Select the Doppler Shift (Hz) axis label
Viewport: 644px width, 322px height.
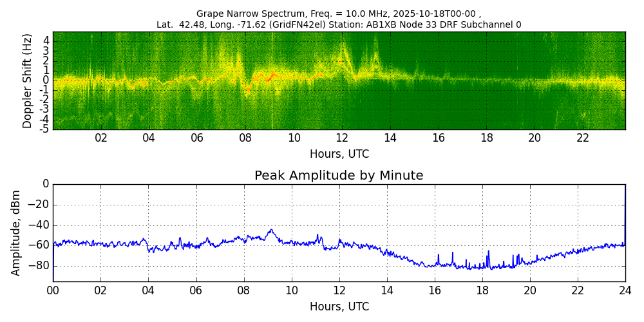[x=28, y=80]
